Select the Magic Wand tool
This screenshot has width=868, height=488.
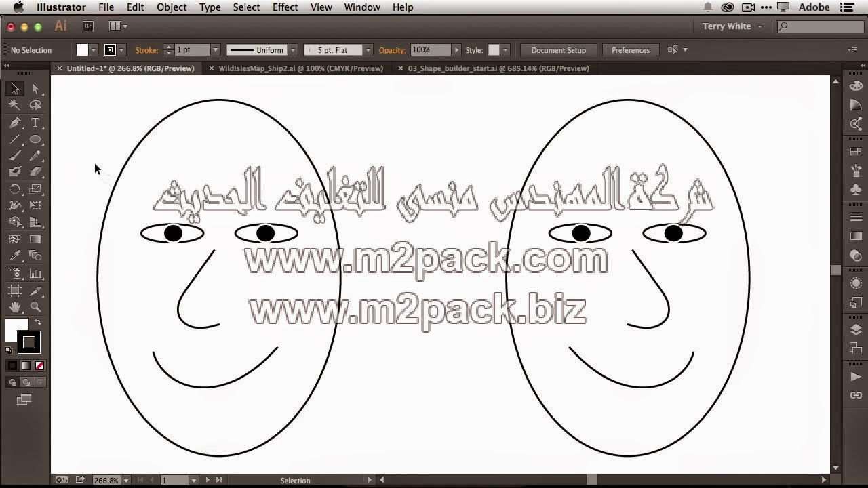(x=14, y=105)
